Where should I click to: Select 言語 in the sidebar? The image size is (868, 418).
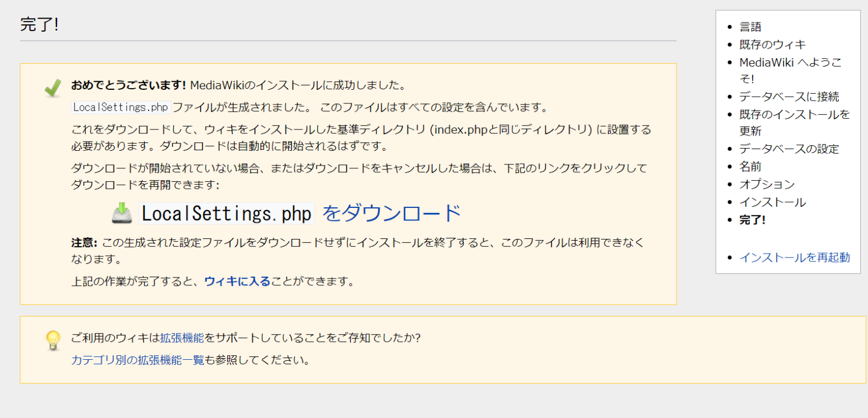[x=750, y=26]
